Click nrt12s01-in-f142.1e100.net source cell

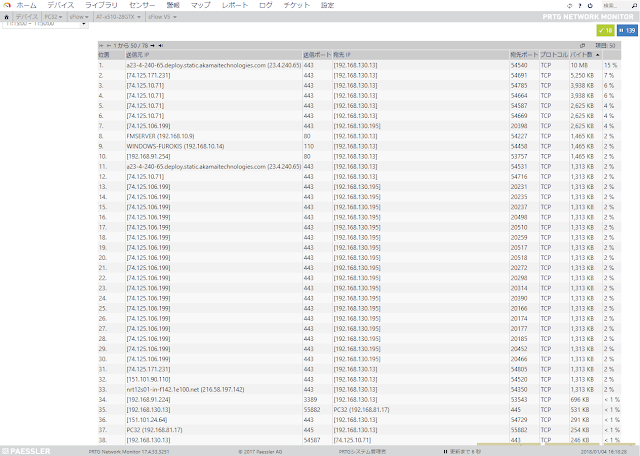point(185,390)
